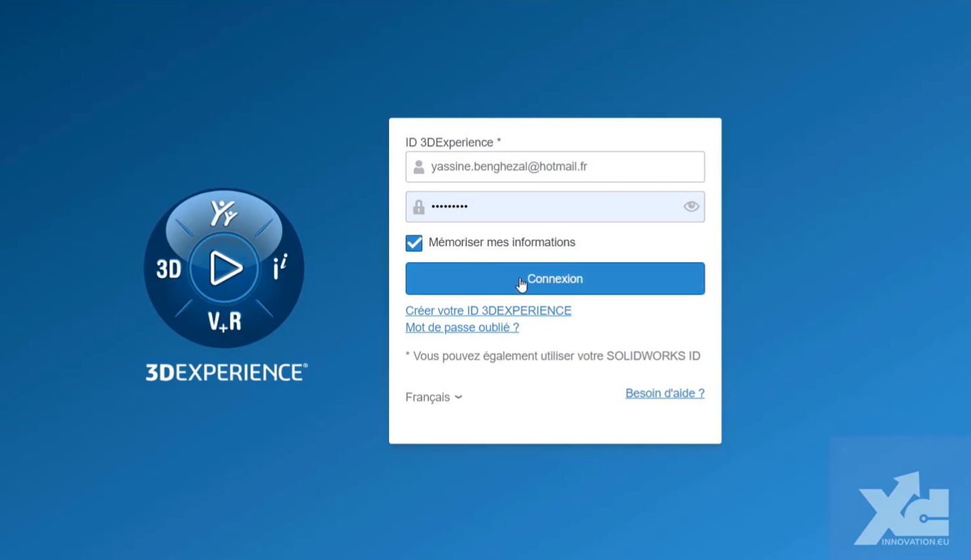971x560 pixels.
Task: Click the people icon atop the compass
Action: [223, 213]
